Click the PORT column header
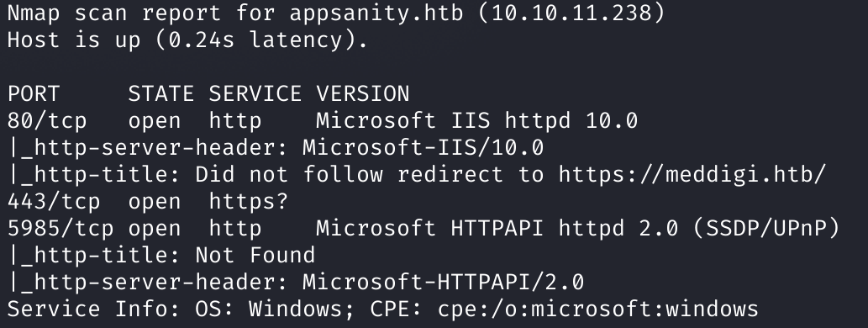 pyautogui.click(x=34, y=93)
